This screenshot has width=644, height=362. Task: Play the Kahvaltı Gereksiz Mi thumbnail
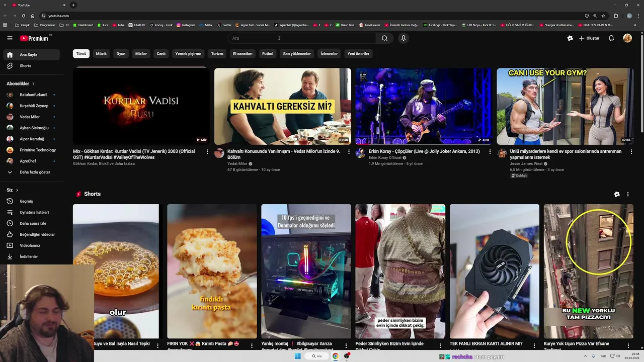coord(283,106)
